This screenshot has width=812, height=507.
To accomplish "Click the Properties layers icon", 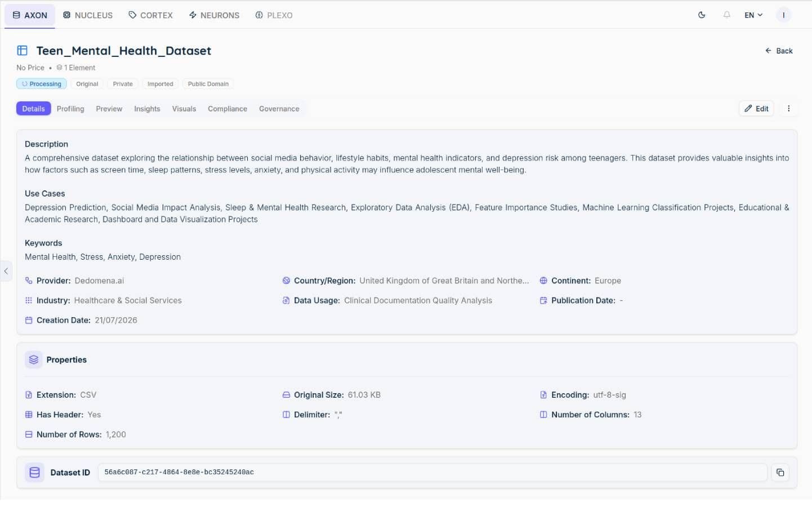I will pyautogui.click(x=34, y=359).
